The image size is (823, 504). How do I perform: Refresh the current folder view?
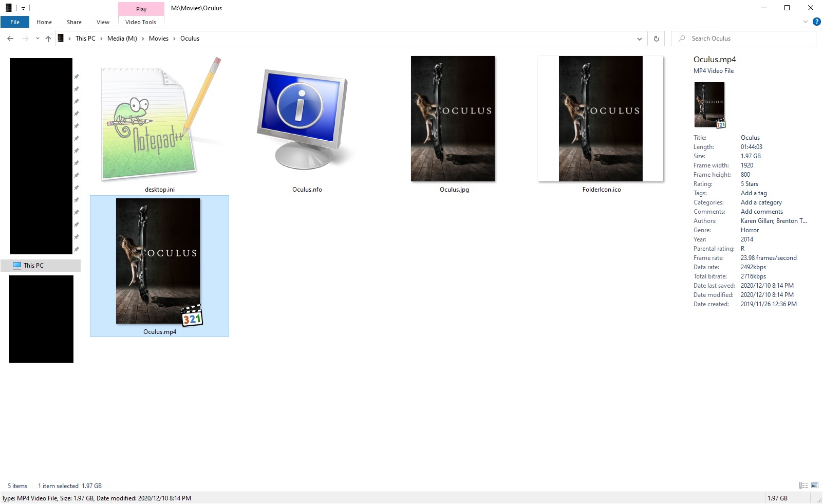pyautogui.click(x=656, y=38)
